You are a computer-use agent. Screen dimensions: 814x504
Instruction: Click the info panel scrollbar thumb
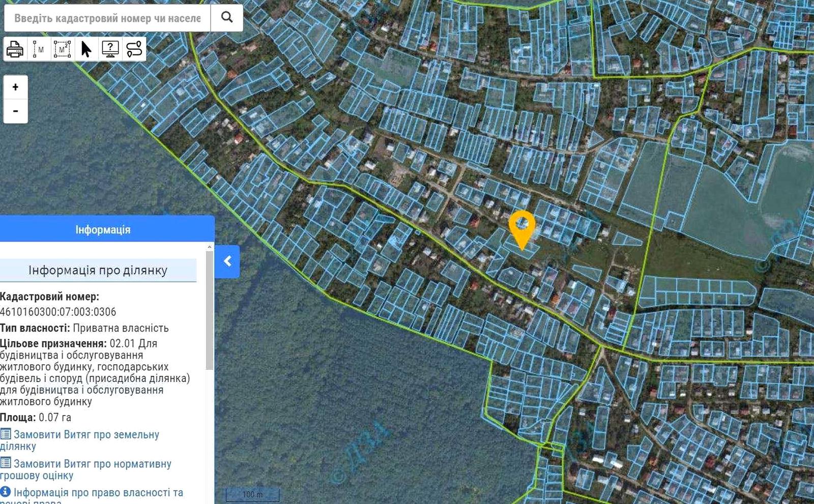click(x=209, y=310)
